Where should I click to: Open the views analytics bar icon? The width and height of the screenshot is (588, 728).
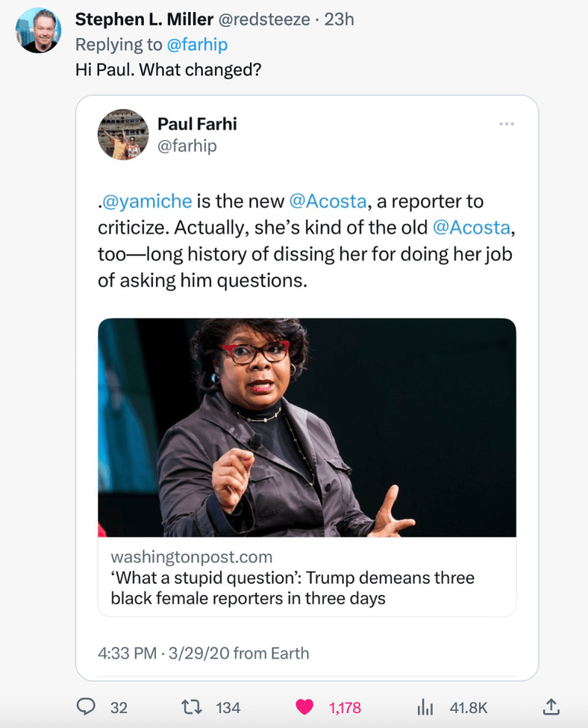pyautogui.click(x=425, y=707)
